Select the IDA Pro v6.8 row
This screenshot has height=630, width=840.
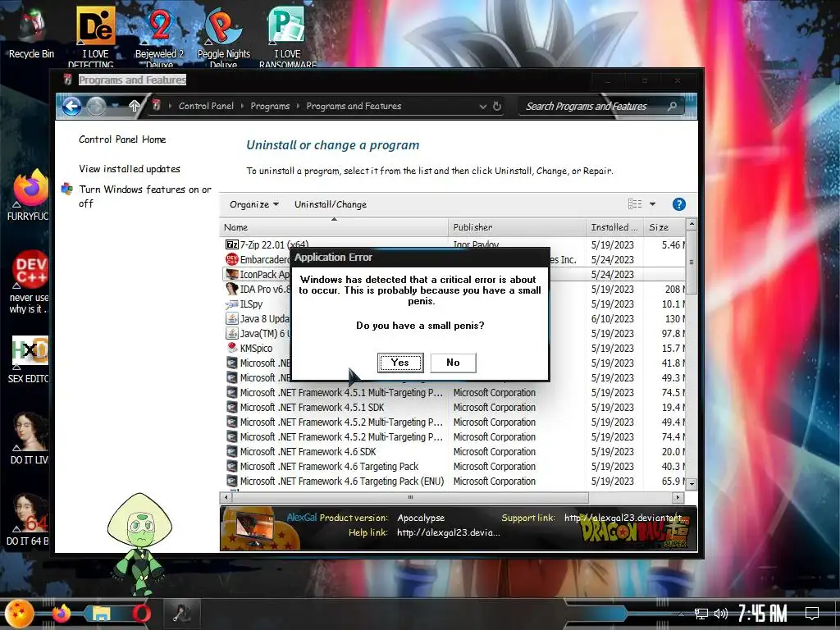point(453,290)
